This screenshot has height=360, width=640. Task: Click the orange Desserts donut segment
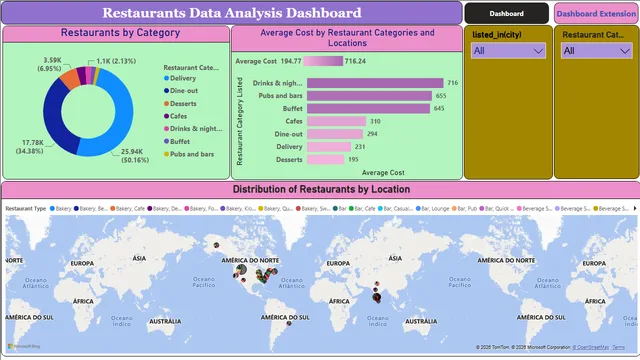click(x=70, y=78)
